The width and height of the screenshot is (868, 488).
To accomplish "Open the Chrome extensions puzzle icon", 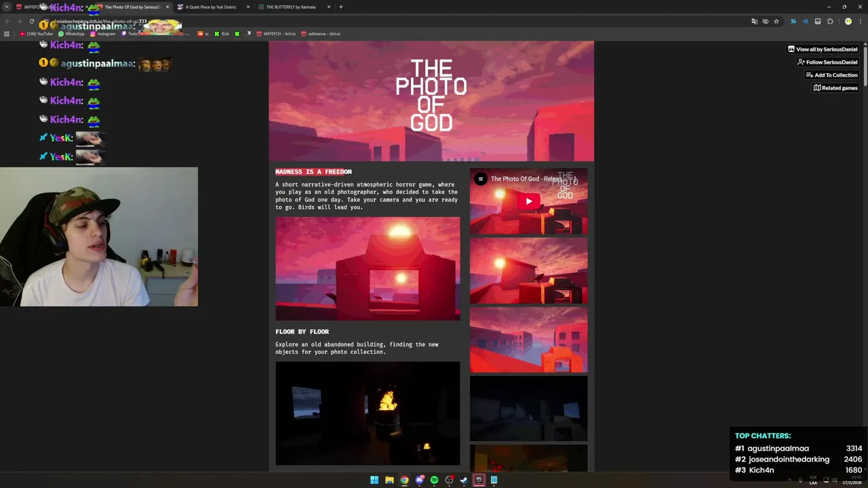I will 830,21.
